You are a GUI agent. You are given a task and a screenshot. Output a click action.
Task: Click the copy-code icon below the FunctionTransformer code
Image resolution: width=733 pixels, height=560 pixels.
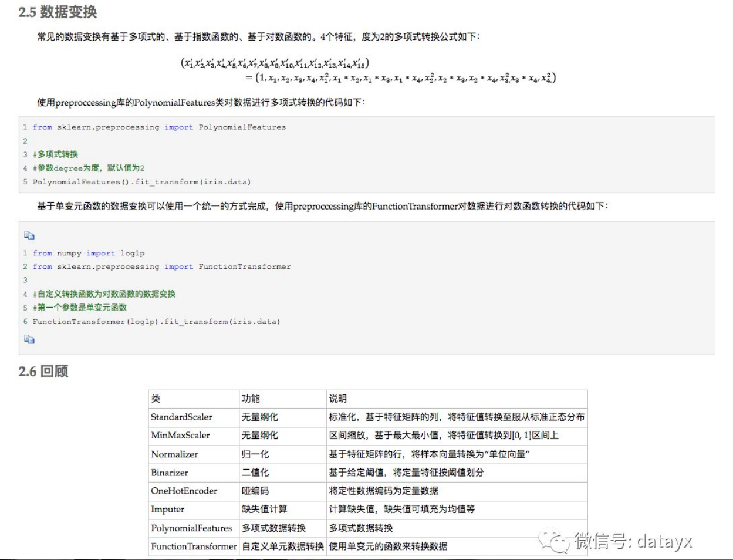click(x=29, y=339)
